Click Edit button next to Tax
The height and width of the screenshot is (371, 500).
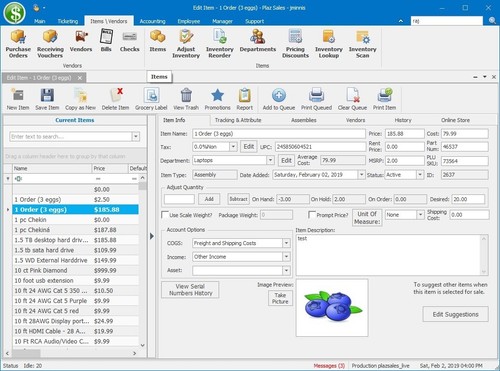249,147
